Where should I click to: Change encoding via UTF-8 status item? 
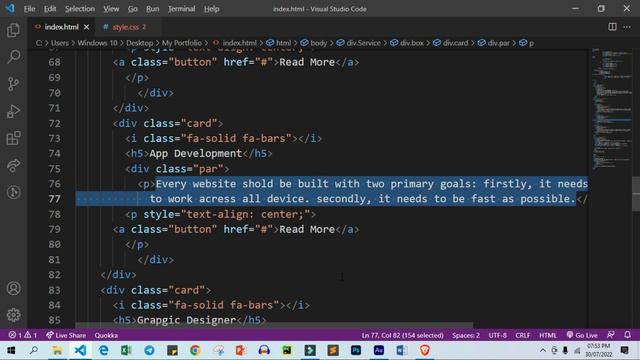(x=498, y=335)
